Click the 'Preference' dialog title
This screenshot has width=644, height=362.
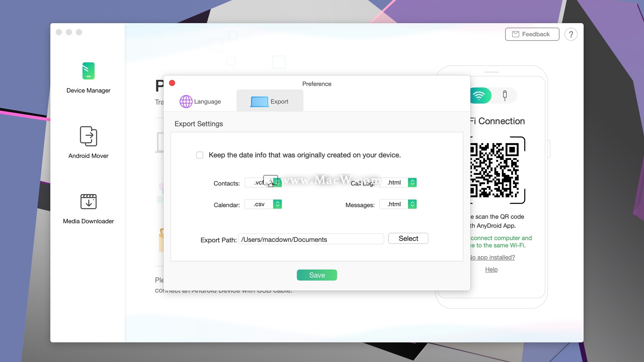point(317,84)
